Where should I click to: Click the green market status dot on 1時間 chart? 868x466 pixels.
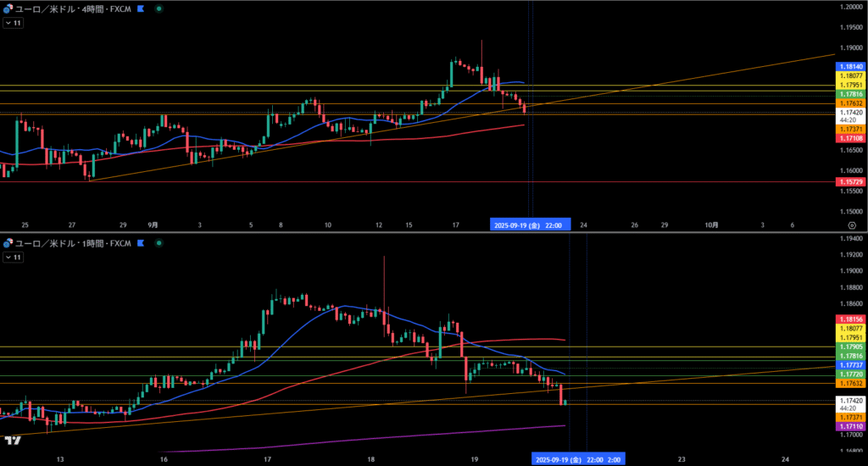click(160, 243)
